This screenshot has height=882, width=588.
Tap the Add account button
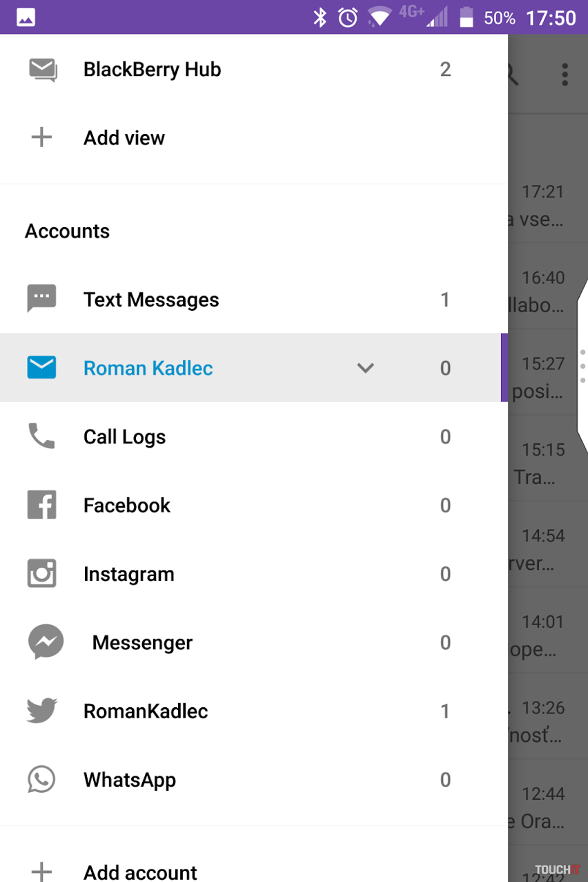pos(140,872)
